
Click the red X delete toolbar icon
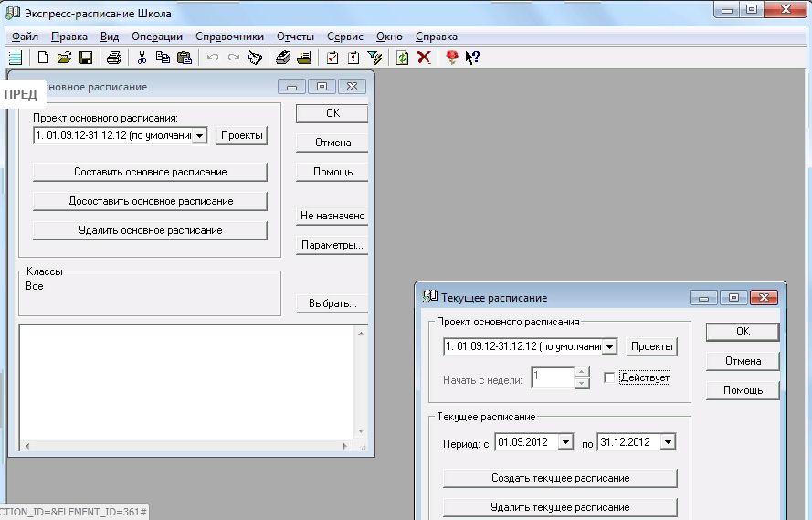424,58
